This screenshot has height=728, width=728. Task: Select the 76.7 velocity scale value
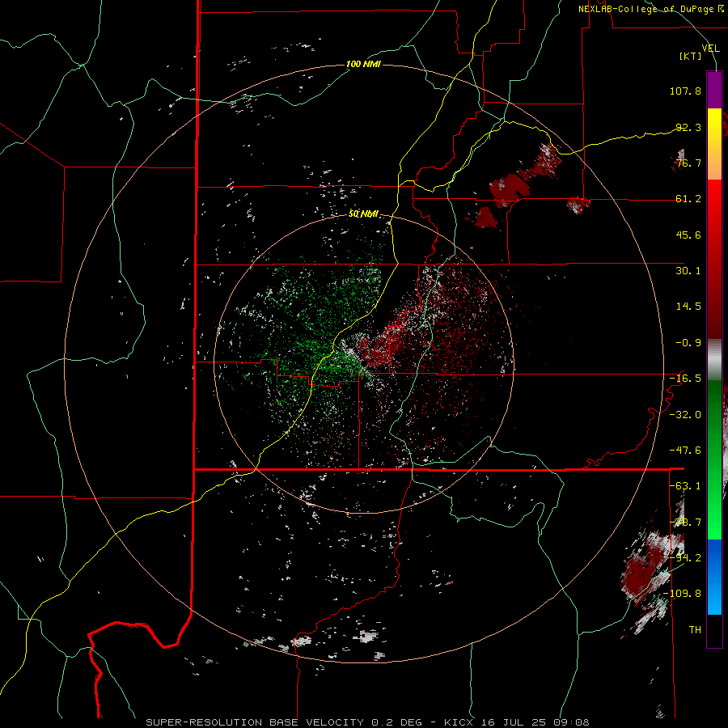tap(688, 163)
